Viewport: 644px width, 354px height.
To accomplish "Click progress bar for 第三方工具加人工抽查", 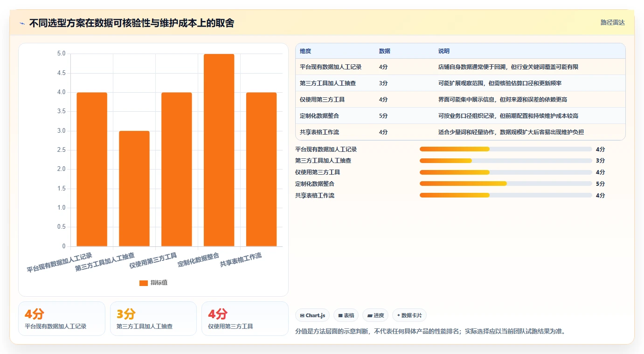I will pos(506,161).
